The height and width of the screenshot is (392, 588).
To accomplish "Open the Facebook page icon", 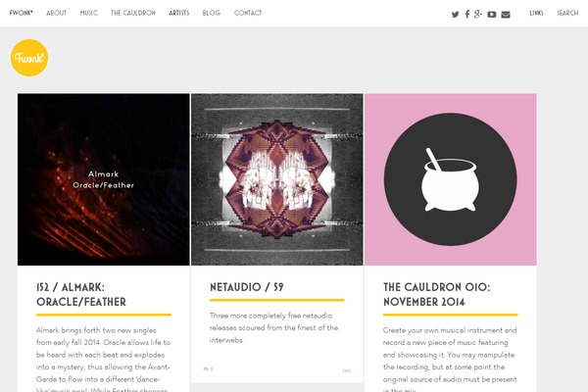I will pyautogui.click(x=466, y=15).
